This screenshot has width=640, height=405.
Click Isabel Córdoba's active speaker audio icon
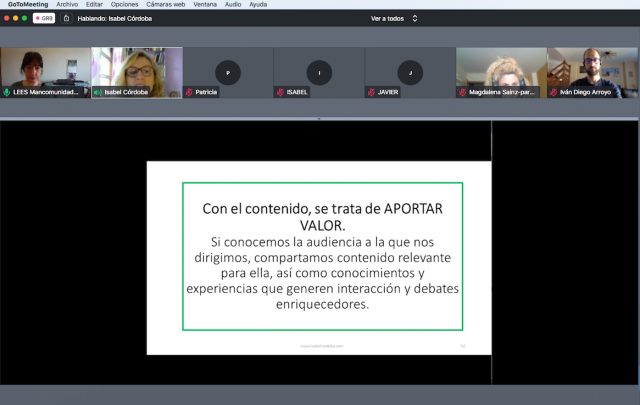click(98, 92)
